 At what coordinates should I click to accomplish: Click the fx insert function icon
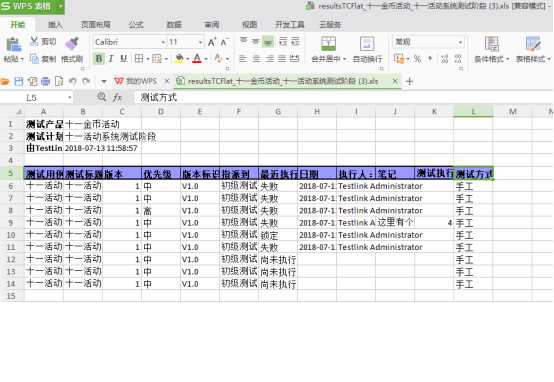coord(117,97)
